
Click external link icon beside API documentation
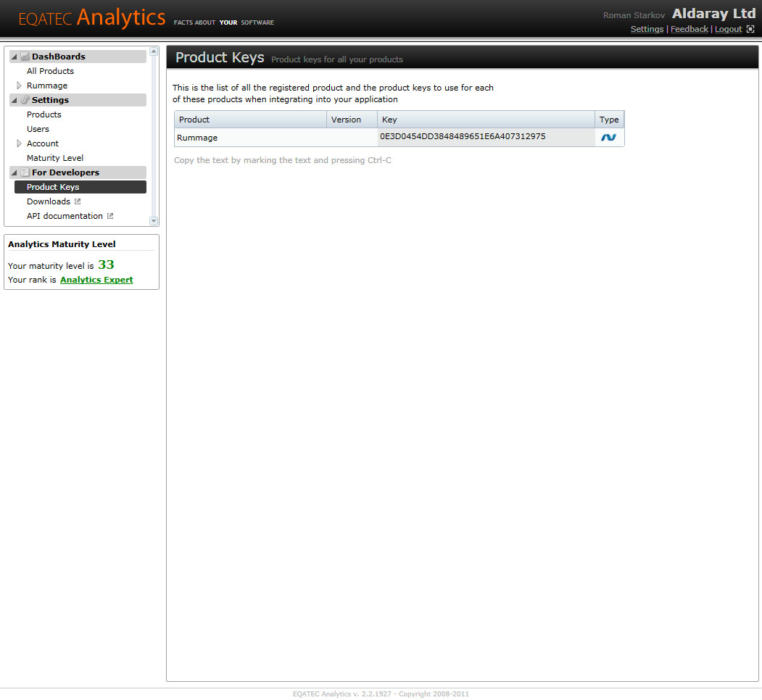point(110,216)
